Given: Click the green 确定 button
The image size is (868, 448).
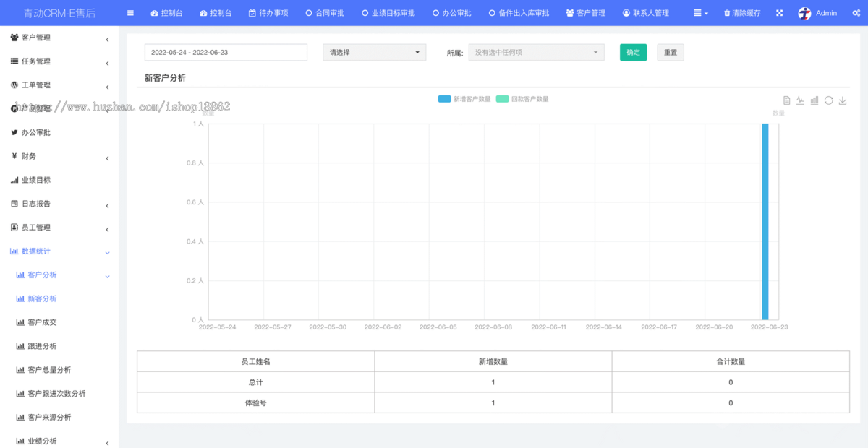Looking at the screenshot, I should coord(633,52).
